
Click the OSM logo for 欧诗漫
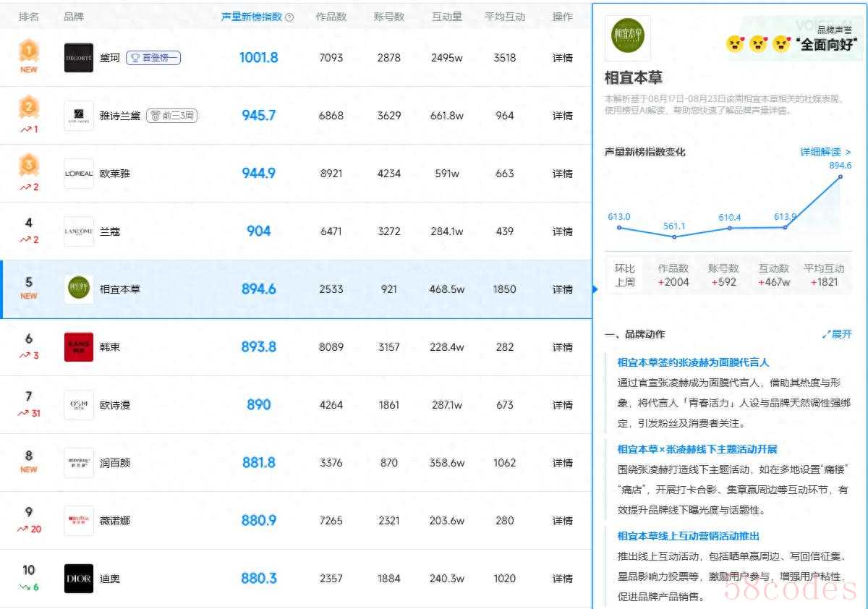tap(78, 405)
